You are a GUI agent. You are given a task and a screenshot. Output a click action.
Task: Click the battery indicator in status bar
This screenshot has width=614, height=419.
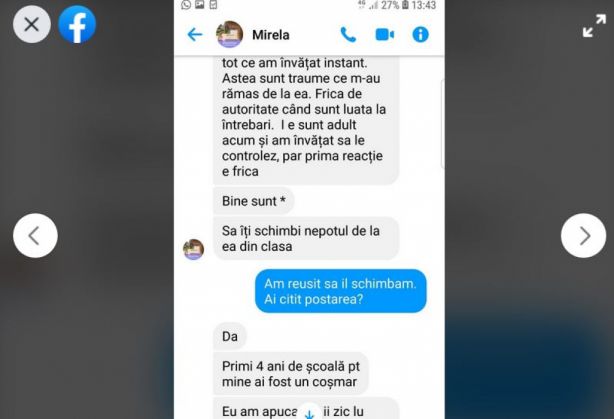pos(405,5)
